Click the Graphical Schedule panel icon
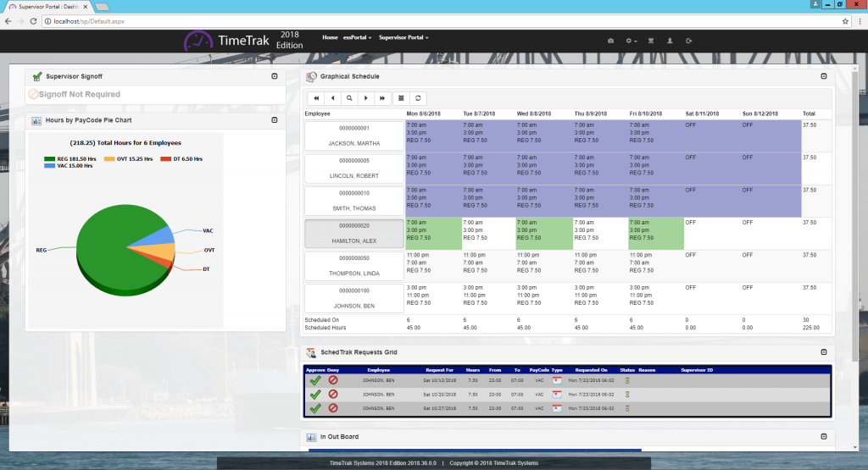Image resolution: width=868 pixels, height=470 pixels. tap(312, 76)
